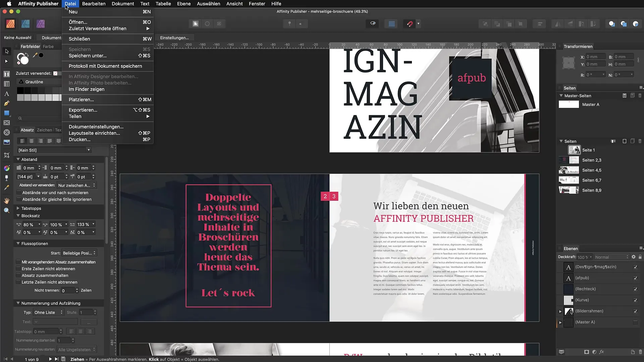644x362 pixels.
Task: Show the (Master A) layer
Action: pos(635,322)
